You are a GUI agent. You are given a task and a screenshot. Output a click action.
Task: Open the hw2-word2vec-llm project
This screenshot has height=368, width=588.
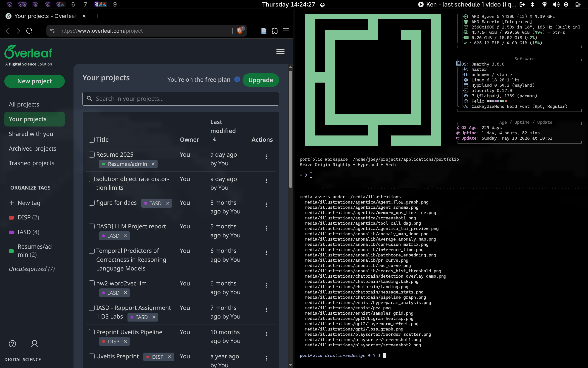coord(121,283)
